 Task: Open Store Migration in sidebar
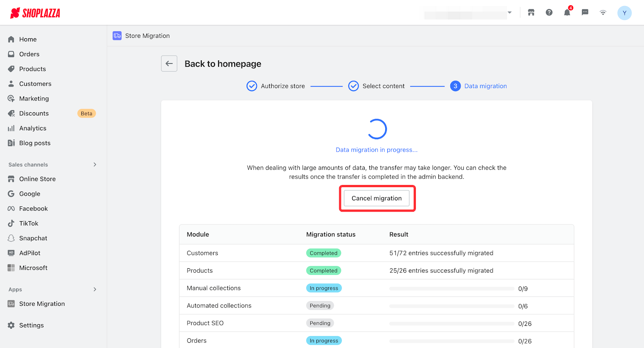[42, 304]
